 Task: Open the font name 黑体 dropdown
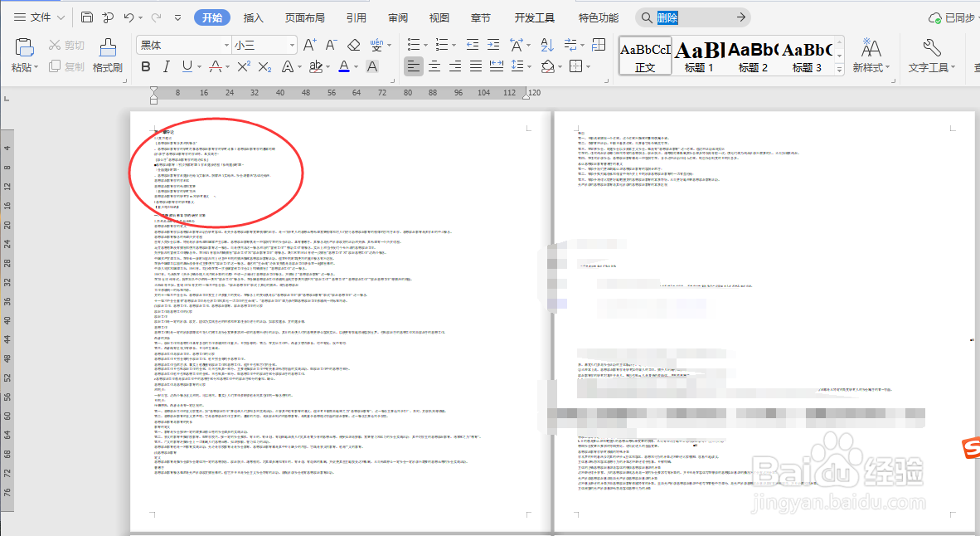(226, 45)
